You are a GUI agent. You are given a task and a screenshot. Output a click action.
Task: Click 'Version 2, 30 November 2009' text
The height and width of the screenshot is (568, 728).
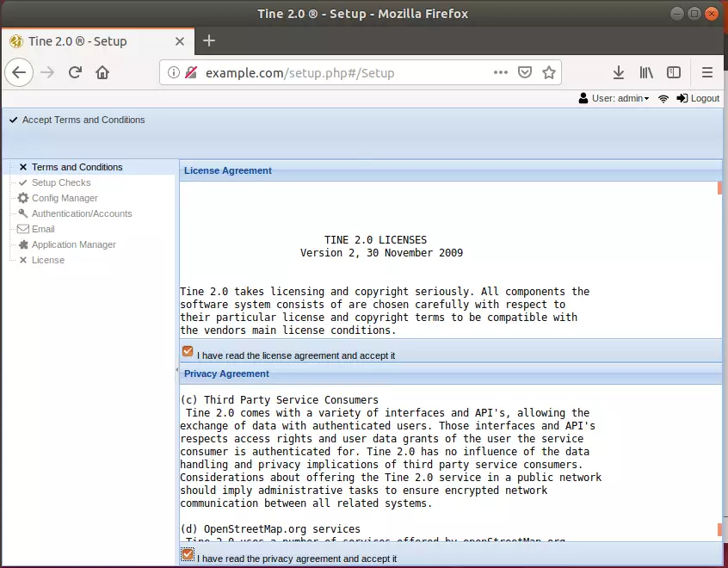pyautogui.click(x=382, y=253)
